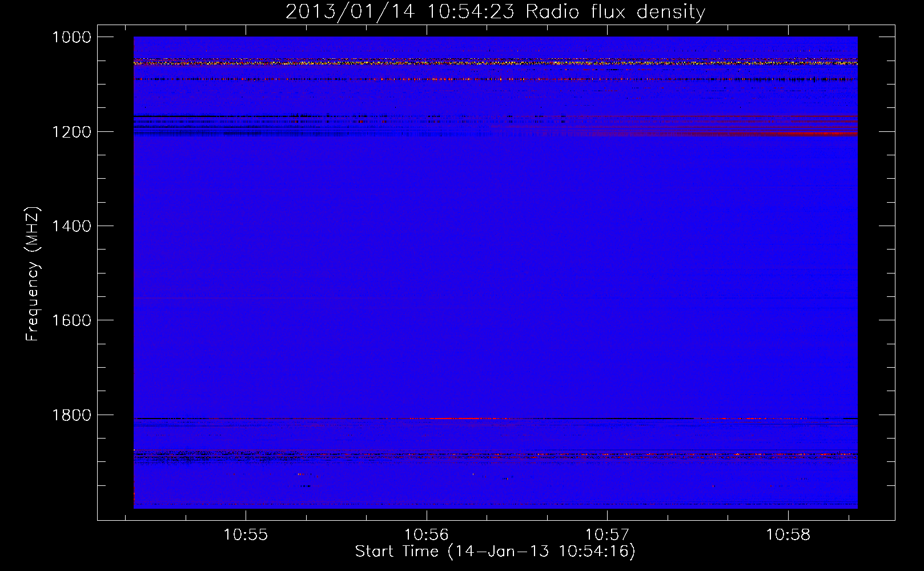The image size is (924, 571).
Task: Select the 1200 frequency axis label
Action: tap(71, 132)
